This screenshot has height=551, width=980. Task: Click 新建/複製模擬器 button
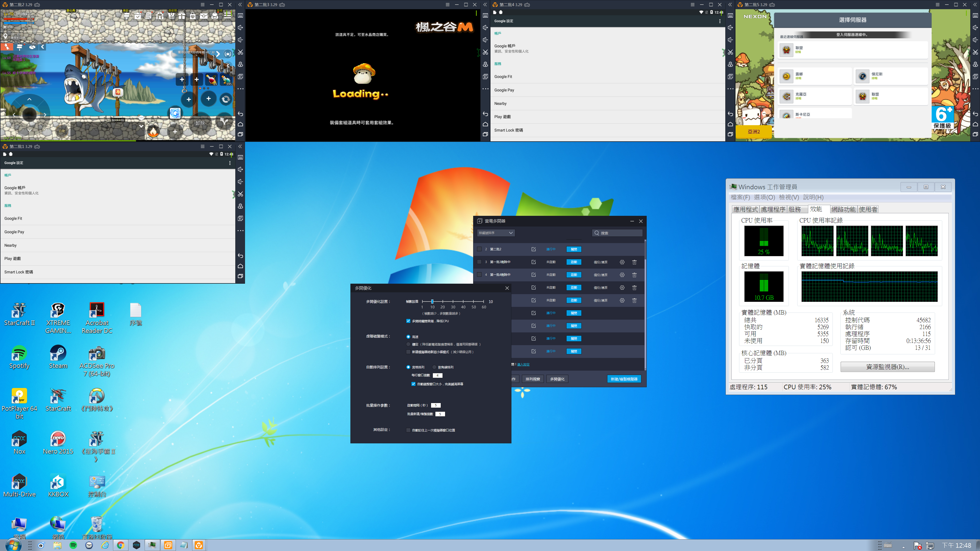coord(624,379)
